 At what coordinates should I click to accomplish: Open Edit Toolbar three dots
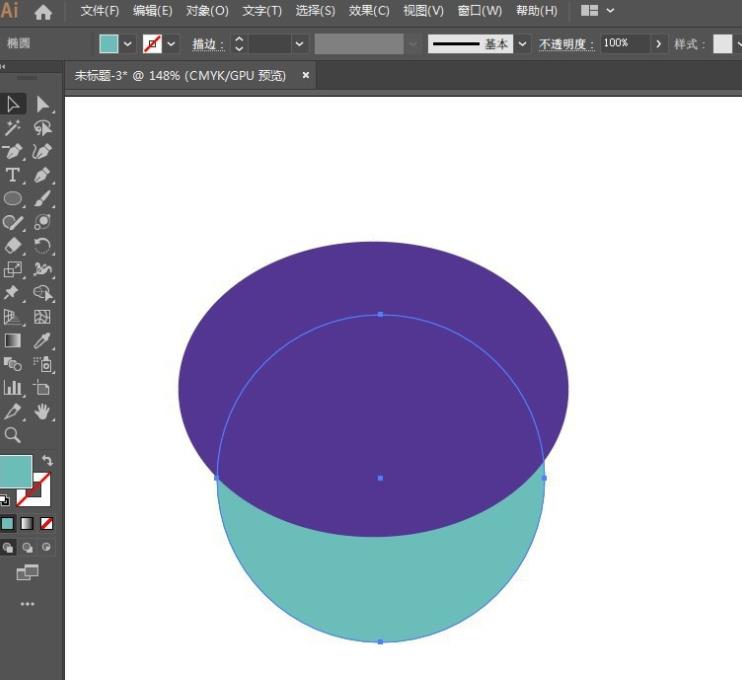tap(27, 604)
